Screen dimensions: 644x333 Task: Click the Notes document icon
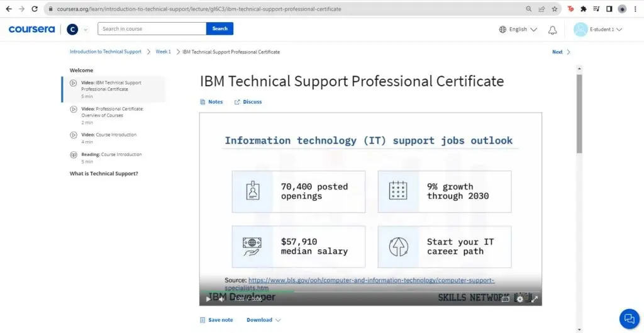203,102
